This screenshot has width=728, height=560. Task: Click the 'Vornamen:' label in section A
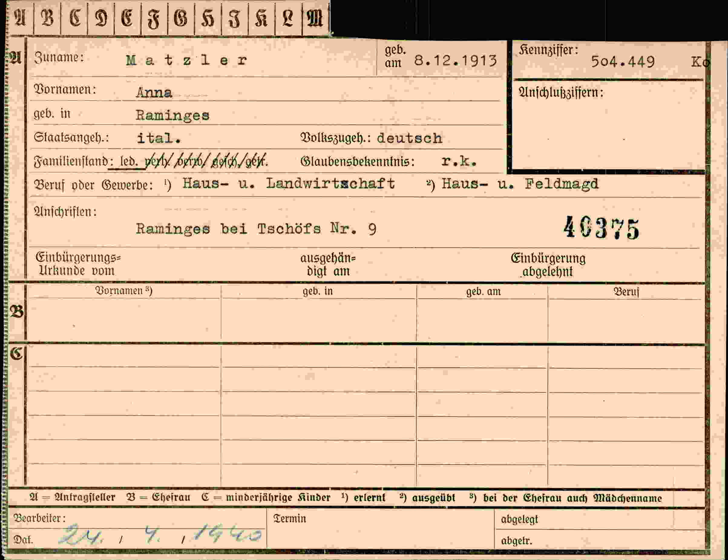click(x=65, y=89)
